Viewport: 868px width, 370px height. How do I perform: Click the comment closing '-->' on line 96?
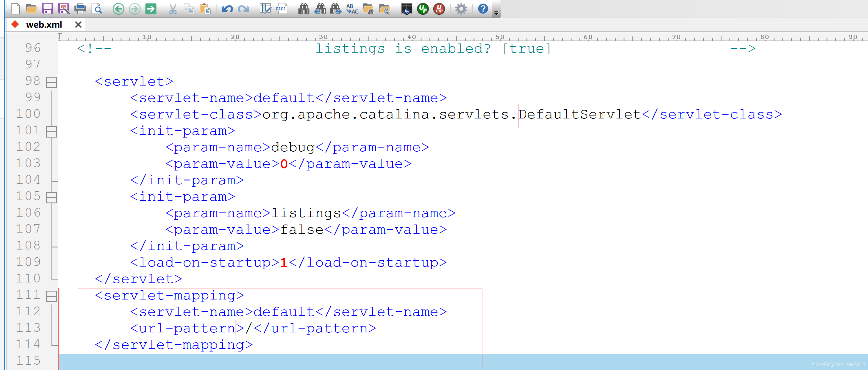743,49
